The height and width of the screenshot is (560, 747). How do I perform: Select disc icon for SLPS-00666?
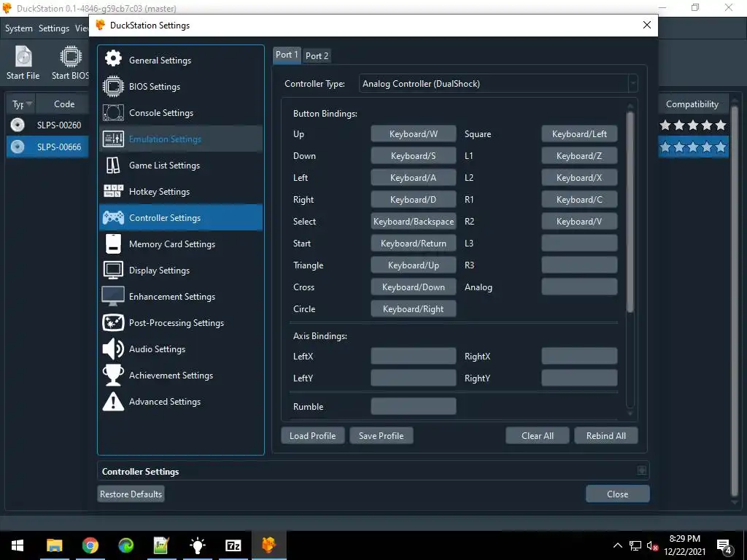coord(18,147)
